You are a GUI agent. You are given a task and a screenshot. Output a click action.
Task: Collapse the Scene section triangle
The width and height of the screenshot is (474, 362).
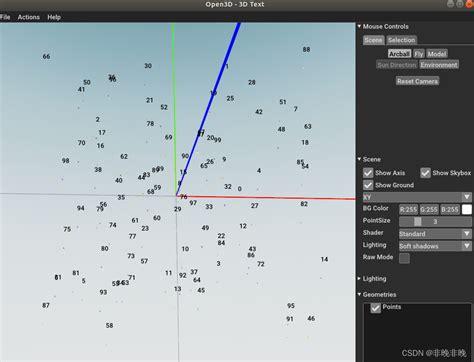pos(359,159)
